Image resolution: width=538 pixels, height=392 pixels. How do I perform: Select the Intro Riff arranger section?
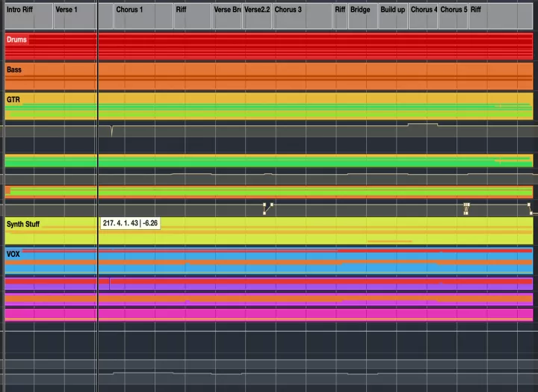pyautogui.click(x=29, y=16)
